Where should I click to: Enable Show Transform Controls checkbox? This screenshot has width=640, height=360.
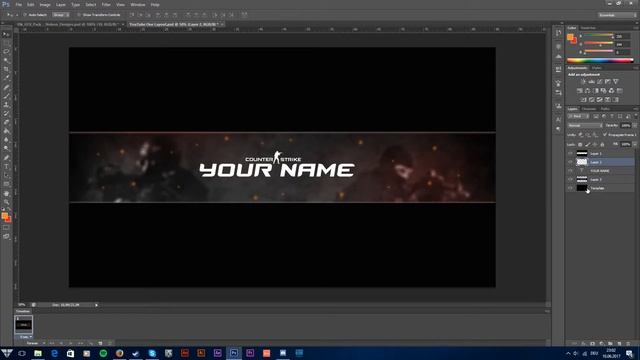(x=79, y=15)
